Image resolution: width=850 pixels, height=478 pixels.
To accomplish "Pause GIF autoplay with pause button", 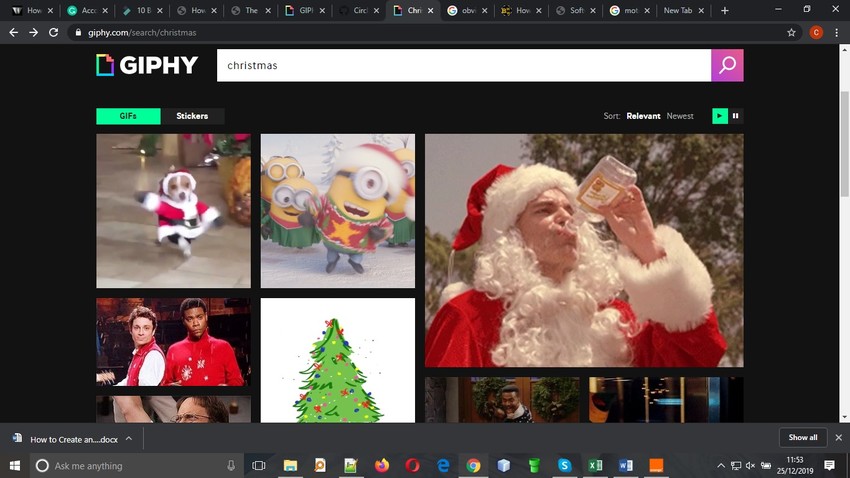I will (736, 116).
